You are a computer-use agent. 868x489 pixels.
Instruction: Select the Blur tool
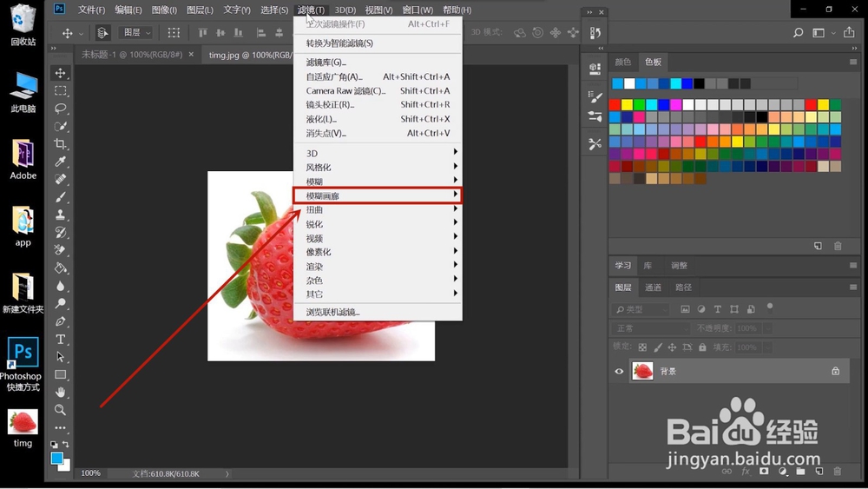coord(61,286)
